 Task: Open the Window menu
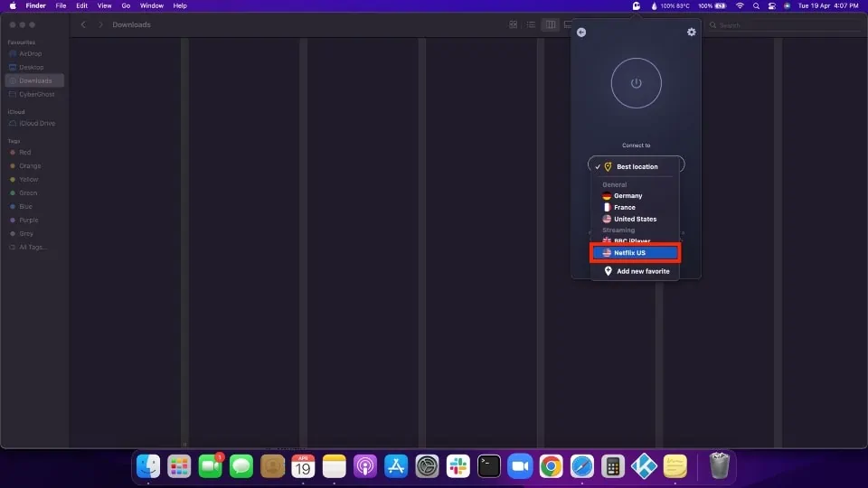coord(151,6)
